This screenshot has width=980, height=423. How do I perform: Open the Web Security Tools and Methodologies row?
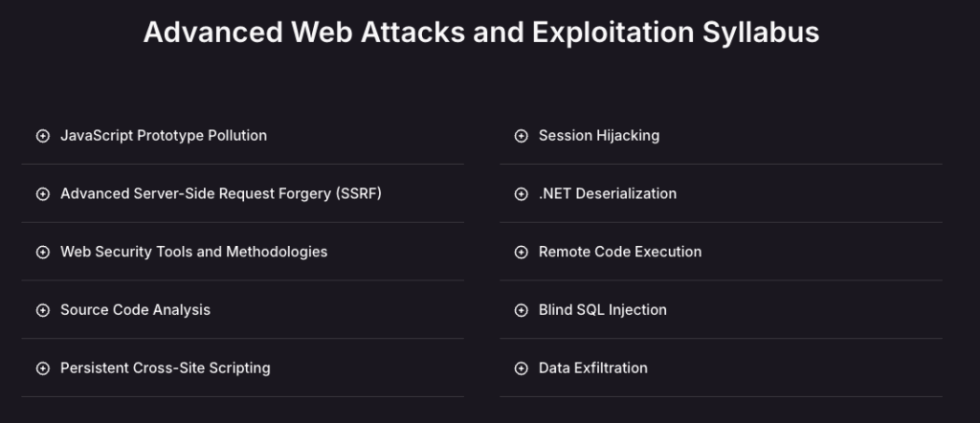[x=242, y=252]
